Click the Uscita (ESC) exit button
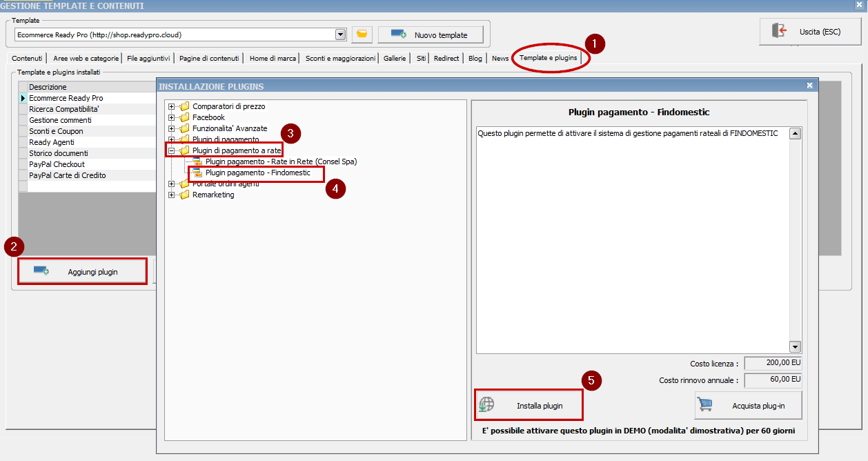This screenshot has width=868, height=461. coord(809,32)
